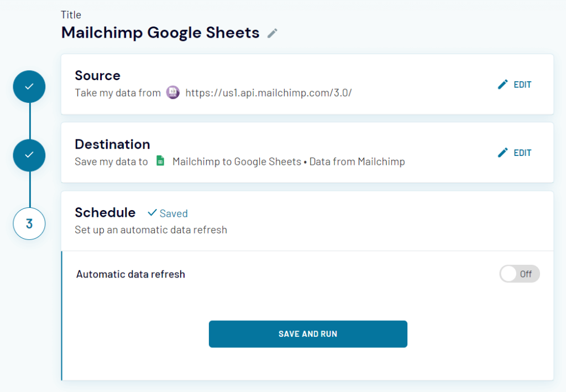Click the Mailchimp API URL text
This screenshot has width=566, height=392.
(x=269, y=93)
